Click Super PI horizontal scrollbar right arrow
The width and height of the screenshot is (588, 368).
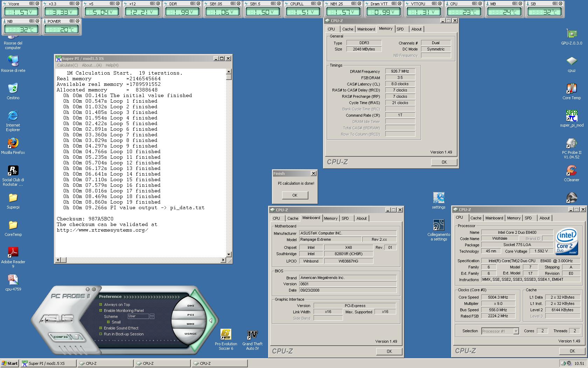click(223, 260)
